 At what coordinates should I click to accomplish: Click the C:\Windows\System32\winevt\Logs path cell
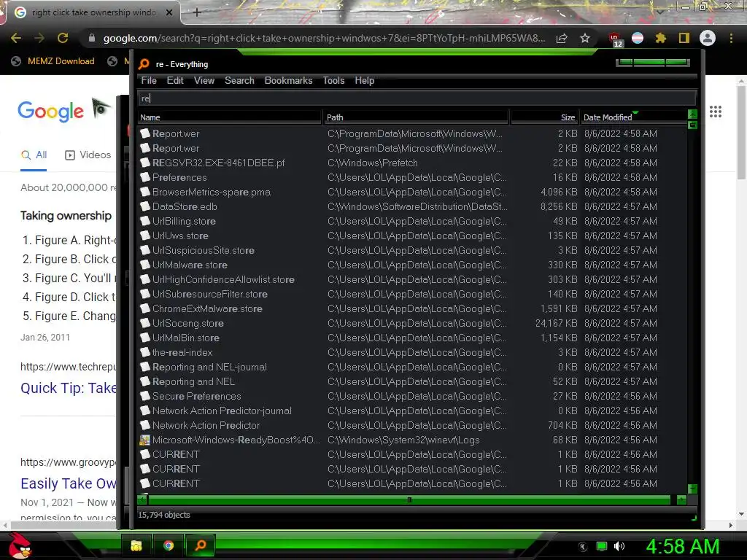click(x=403, y=440)
